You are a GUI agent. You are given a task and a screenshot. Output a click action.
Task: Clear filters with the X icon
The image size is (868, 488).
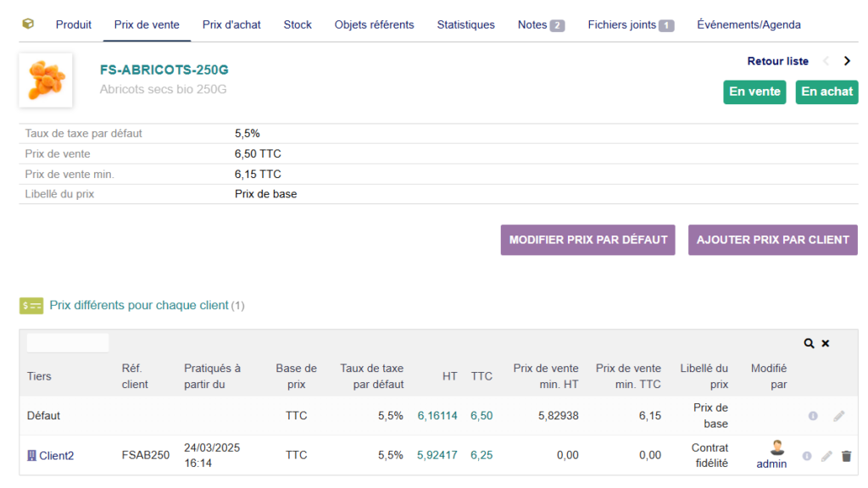point(826,343)
